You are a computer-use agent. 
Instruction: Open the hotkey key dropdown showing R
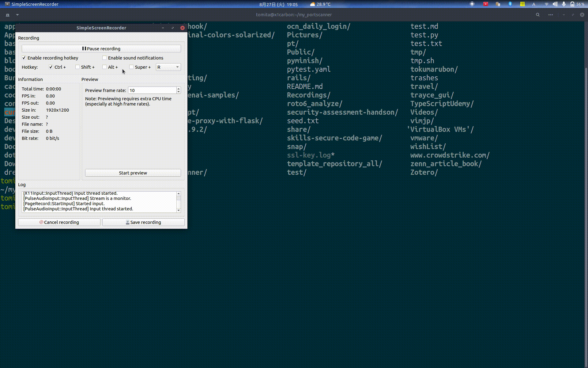[168, 67]
